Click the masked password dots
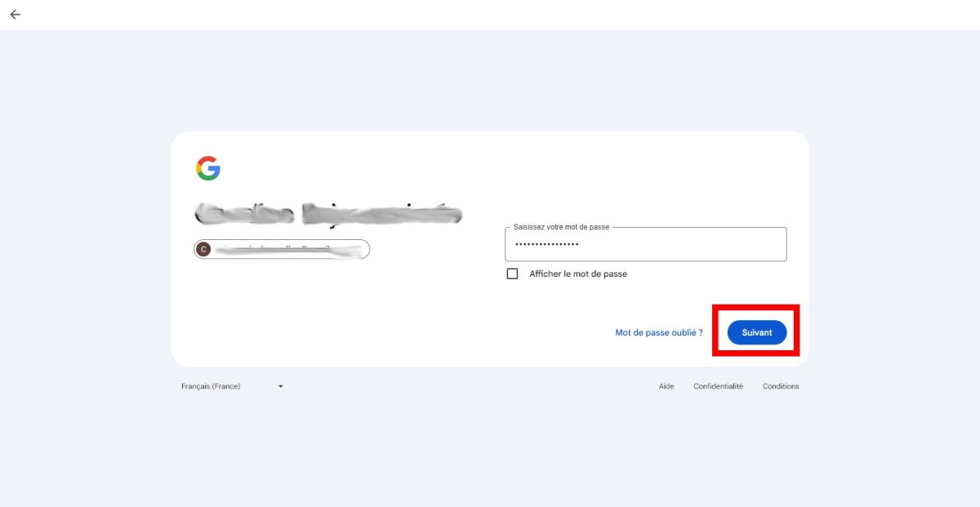Image resolution: width=980 pixels, height=507 pixels. [x=546, y=245]
